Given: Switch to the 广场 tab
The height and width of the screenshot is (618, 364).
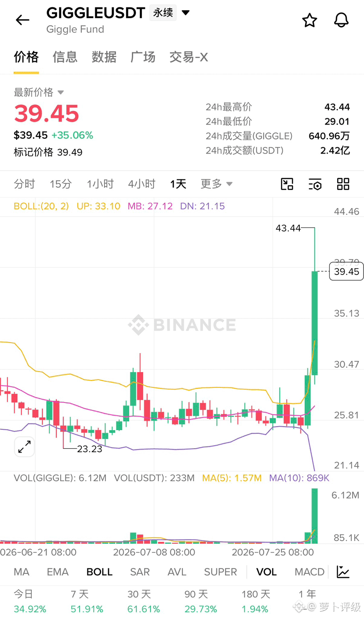Looking at the screenshot, I should click(x=143, y=57).
